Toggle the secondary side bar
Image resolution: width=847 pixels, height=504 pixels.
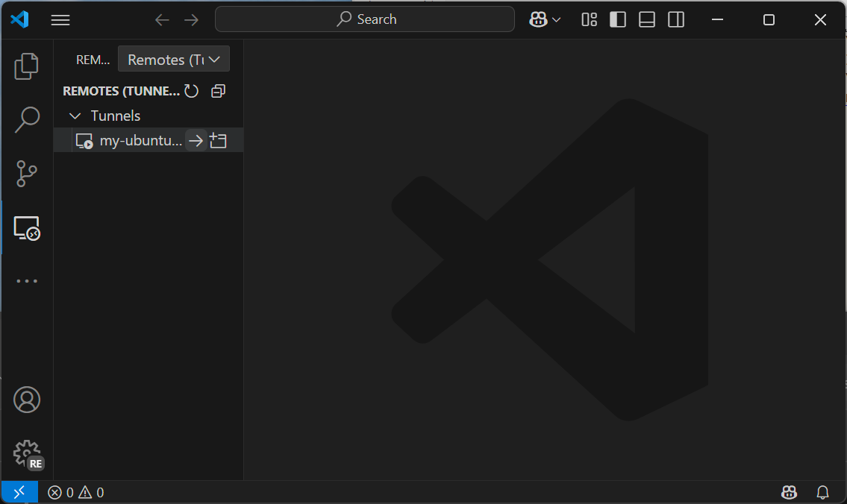[x=676, y=20]
